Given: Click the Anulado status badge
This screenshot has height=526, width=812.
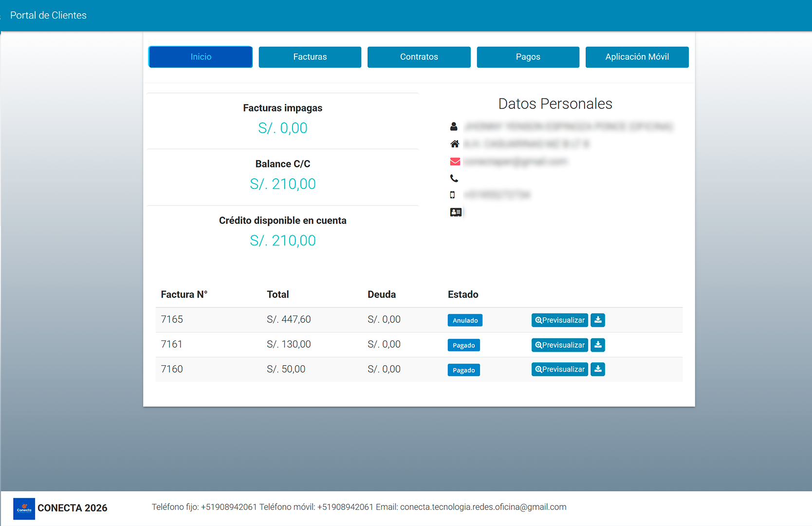Looking at the screenshot, I should click(465, 320).
